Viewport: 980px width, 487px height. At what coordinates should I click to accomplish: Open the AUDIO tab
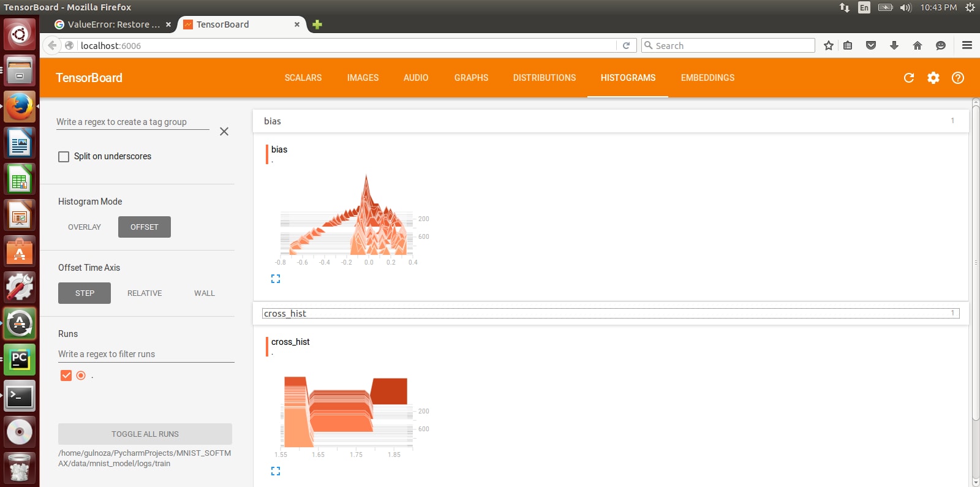[x=416, y=78]
